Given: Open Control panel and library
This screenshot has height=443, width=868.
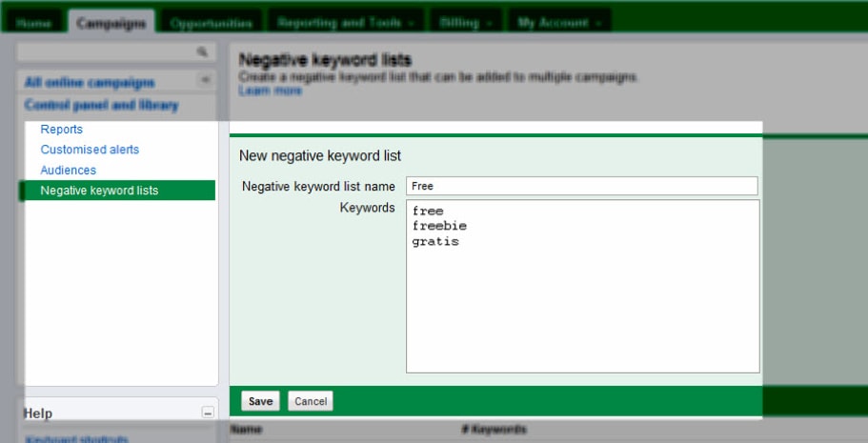Looking at the screenshot, I should pos(101,105).
